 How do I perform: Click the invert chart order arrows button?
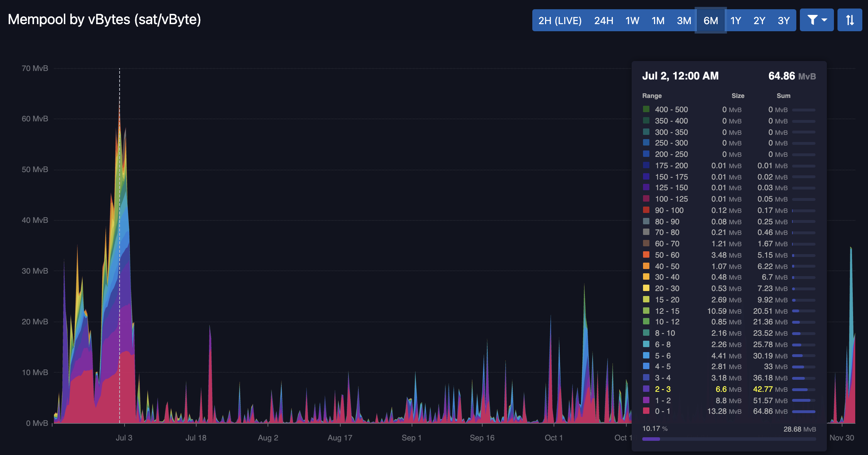click(x=850, y=20)
